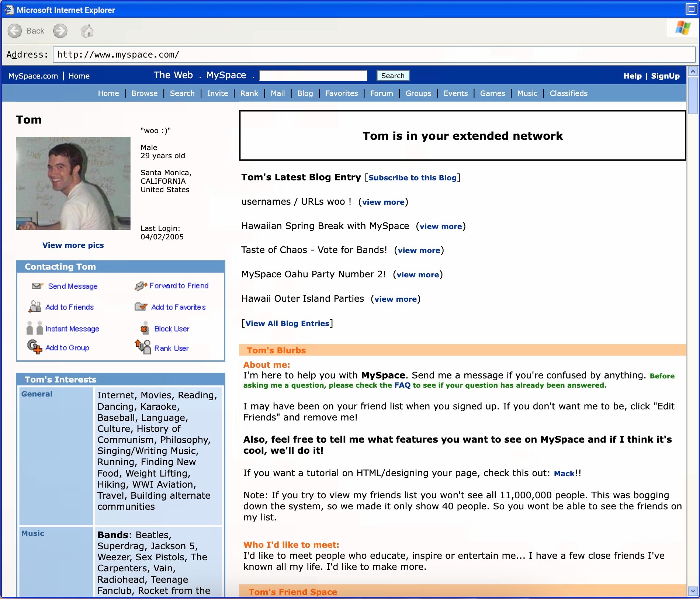This screenshot has width=700, height=599.
Task: Open the Subscribe to this Blog link
Action: 412,178
